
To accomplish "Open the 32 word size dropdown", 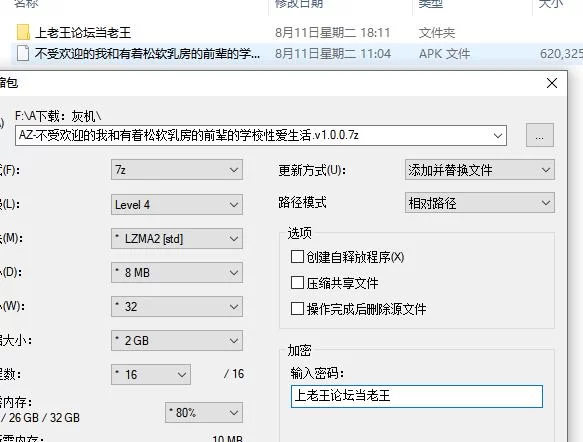I will point(177,307).
